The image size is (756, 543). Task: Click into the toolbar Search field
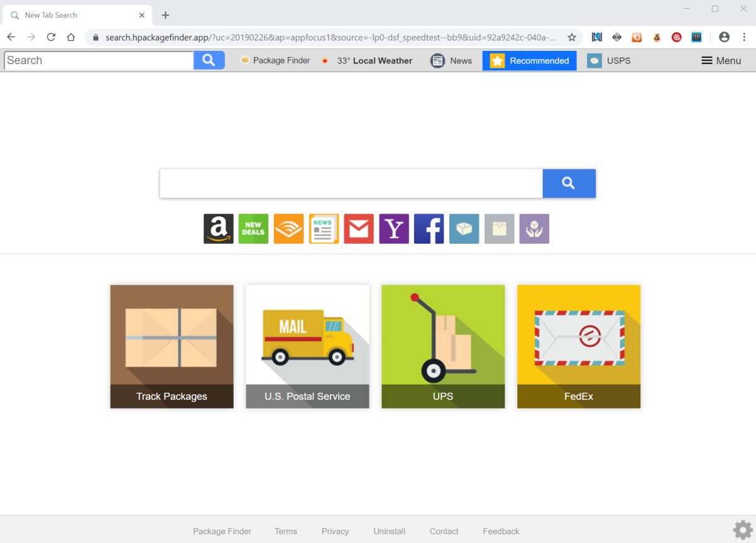click(99, 60)
